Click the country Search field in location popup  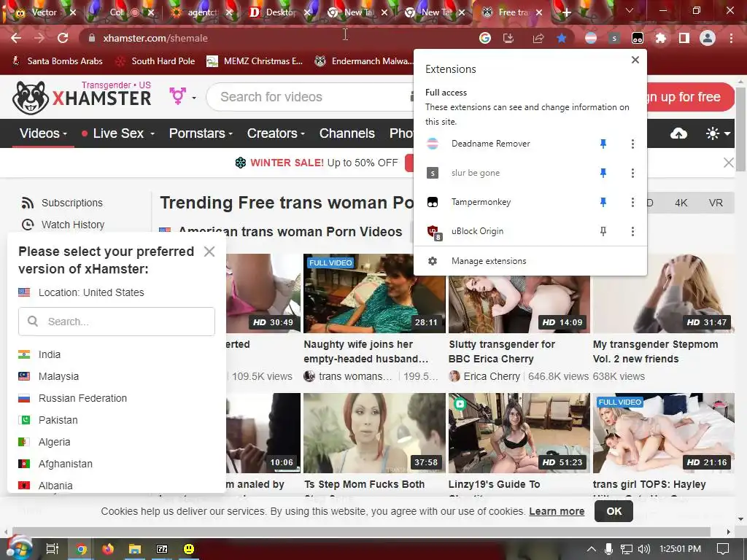(x=117, y=322)
